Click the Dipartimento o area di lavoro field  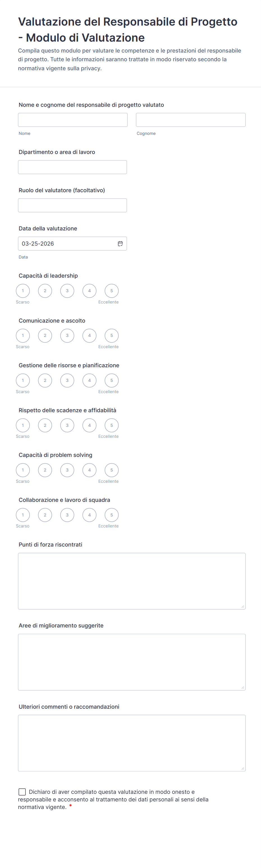point(72,167)
